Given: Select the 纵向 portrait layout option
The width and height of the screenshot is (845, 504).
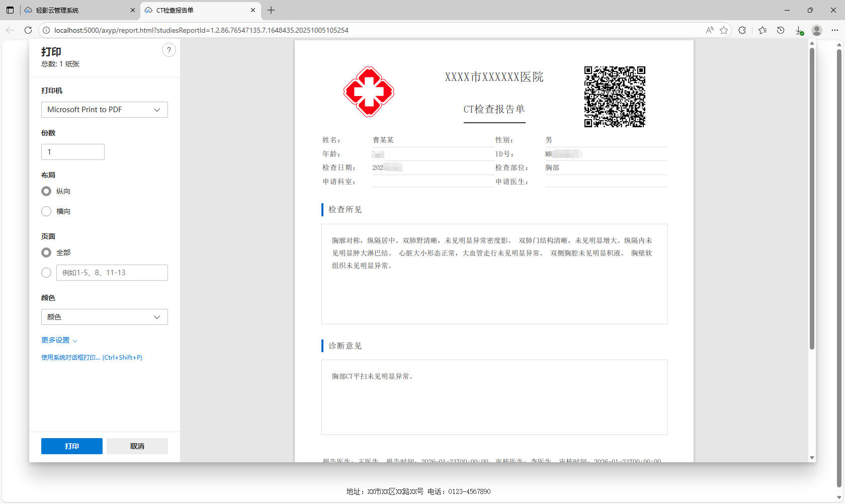Looking at the screenshot, I should tap(46, 191).
